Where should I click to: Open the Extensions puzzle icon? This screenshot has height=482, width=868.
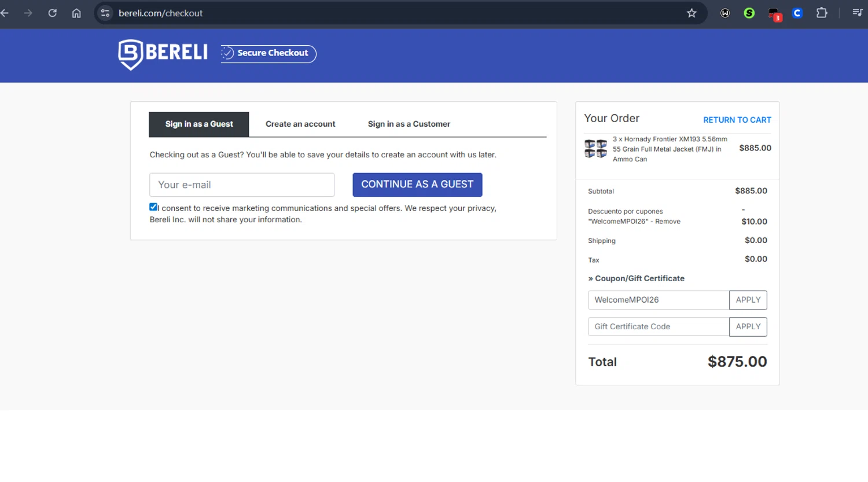pyautogui.click(x=822, y=13)
